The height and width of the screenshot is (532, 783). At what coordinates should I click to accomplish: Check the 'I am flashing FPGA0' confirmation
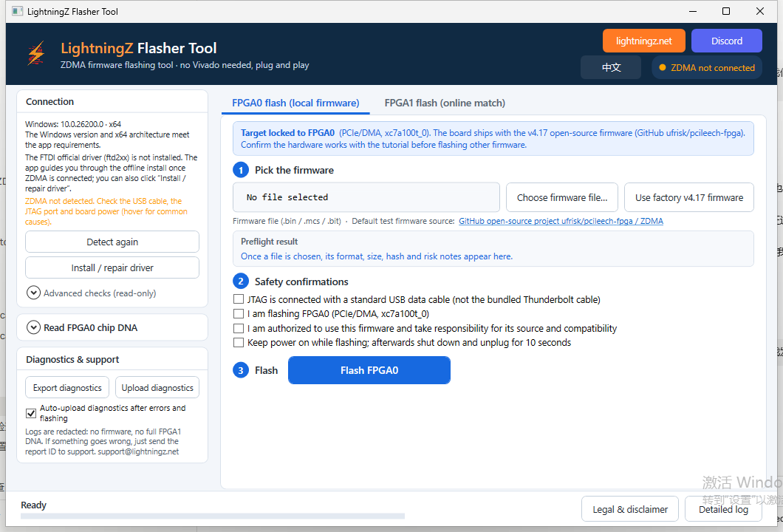(239, 314)
